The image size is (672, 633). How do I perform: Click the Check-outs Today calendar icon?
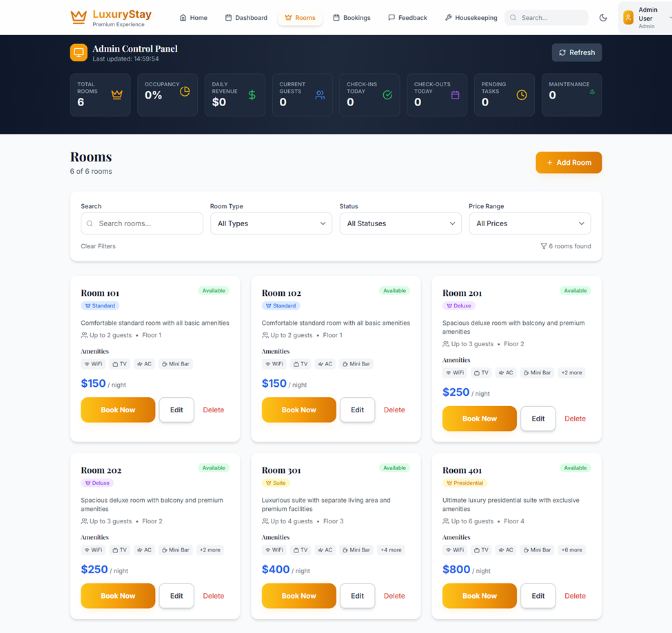click(x=455, y=95)
